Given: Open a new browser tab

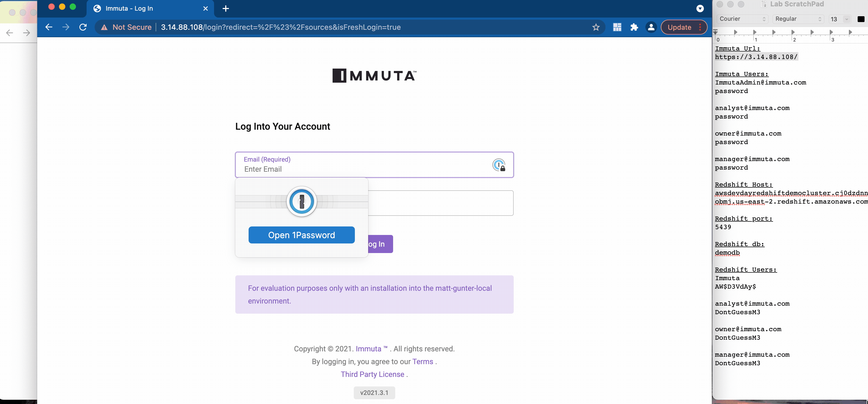Looking at the screenshot, I should click(x=226, y=9).
